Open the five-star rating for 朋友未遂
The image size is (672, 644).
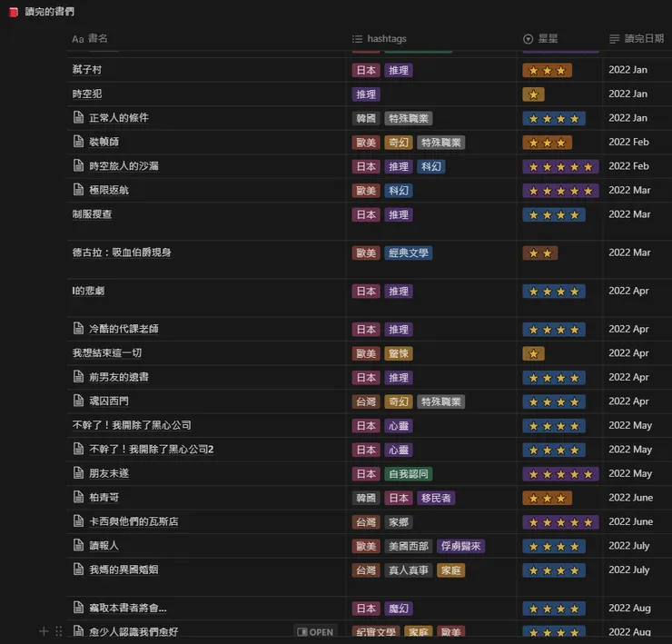560,474
